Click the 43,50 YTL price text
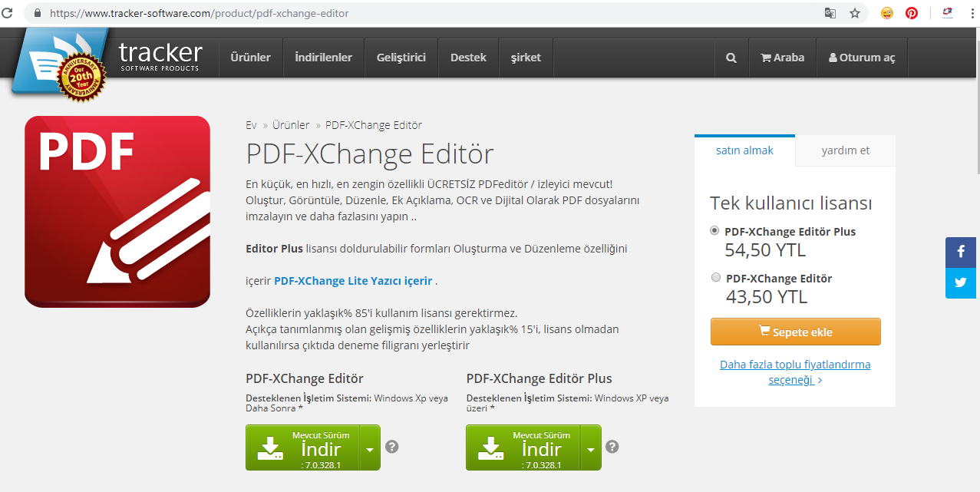 (x=767, y=296)
